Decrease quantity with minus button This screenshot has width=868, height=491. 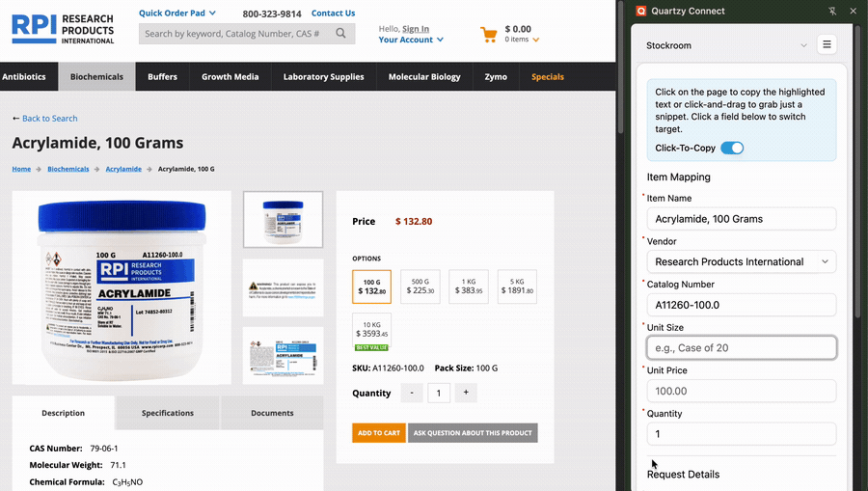[411, 393]
